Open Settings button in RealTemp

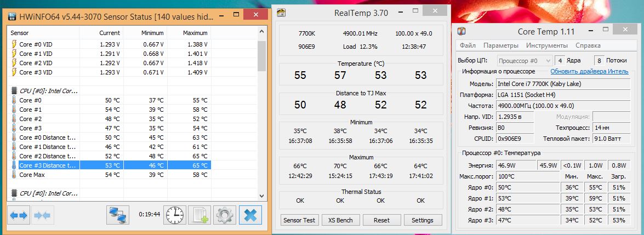pos(423,220)
